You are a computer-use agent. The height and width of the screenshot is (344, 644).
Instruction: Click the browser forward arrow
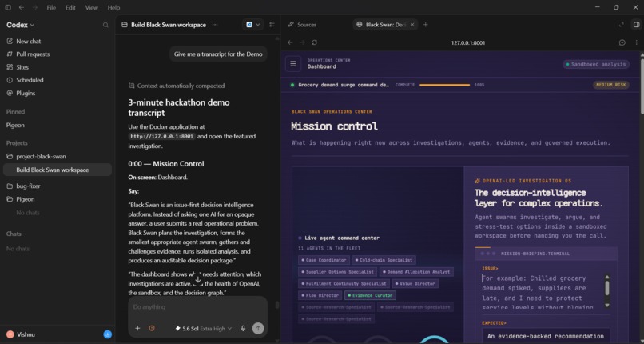click(302, 42)
